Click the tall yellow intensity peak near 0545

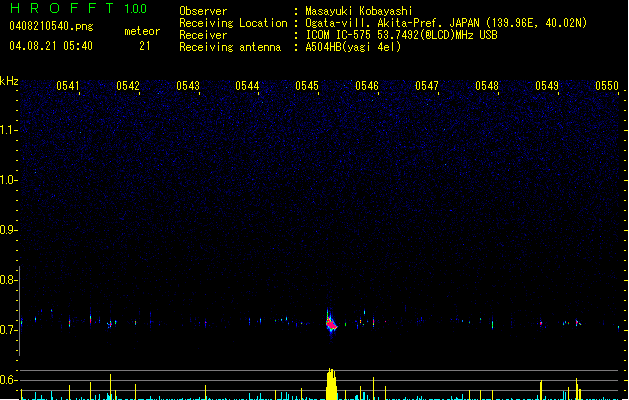point(331,384)
